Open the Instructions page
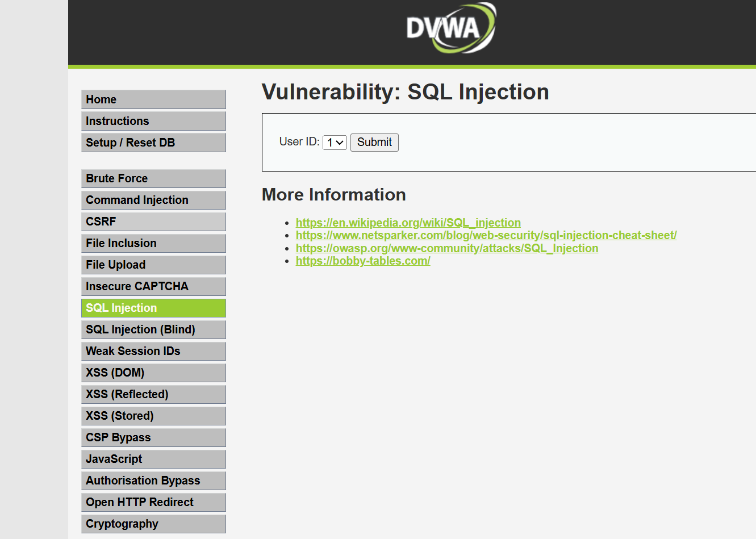 [153, 121]
